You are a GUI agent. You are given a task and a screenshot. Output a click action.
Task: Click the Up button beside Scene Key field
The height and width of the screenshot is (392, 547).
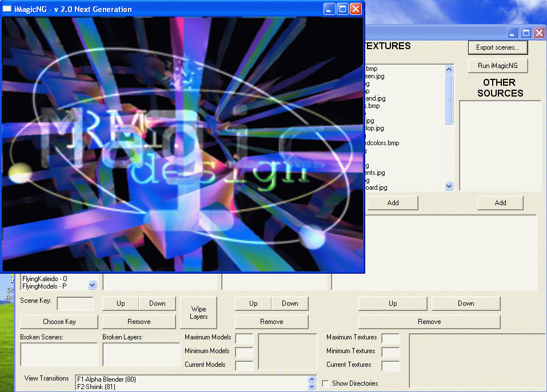(x=121, y=304)
